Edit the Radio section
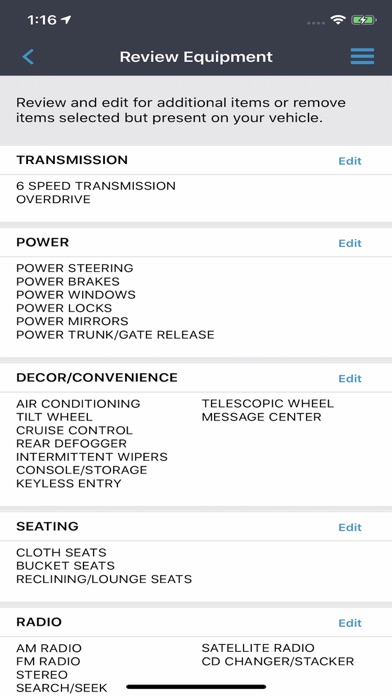 tap(350, 623)
